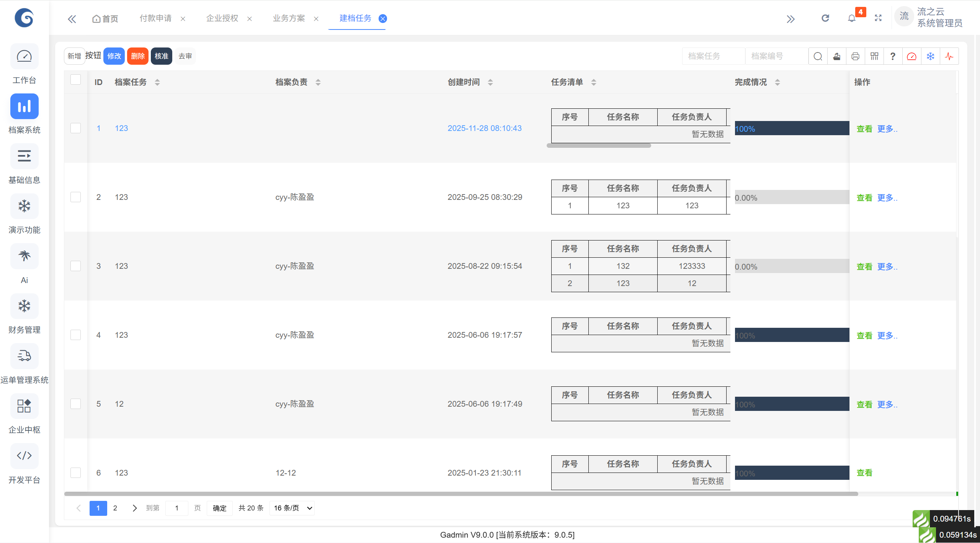980x543 pixels.
Task: Expand the right double-chevron tab scroller
Action: (791, 19)
